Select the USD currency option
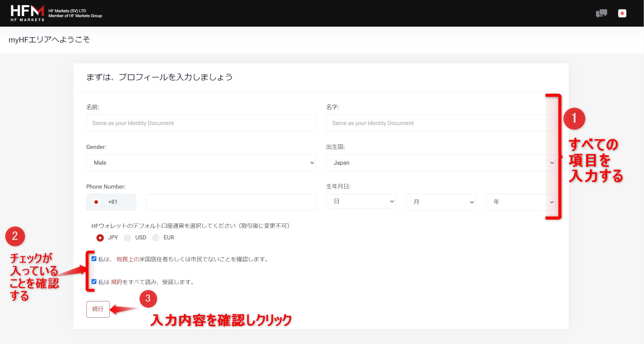 point(127,238)
